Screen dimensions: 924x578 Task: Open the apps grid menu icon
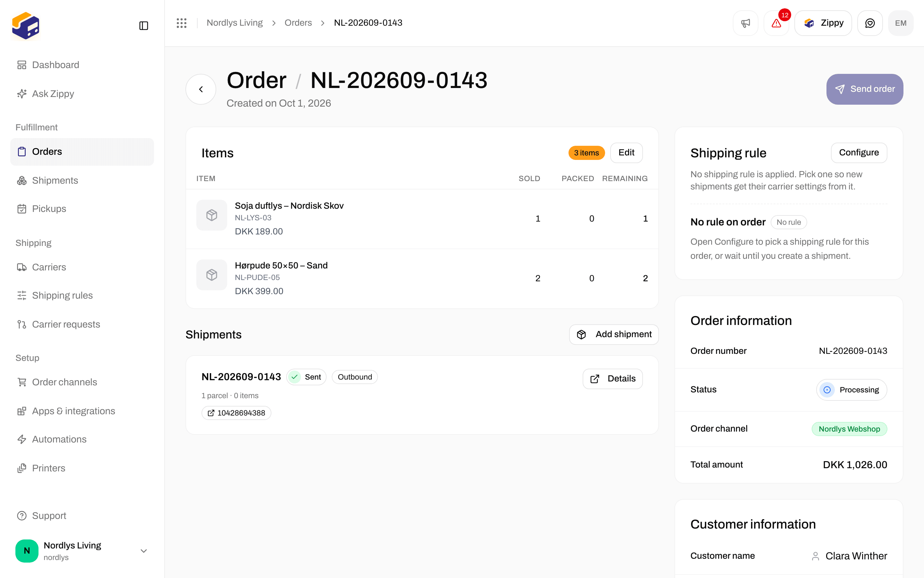click(181, 23)
